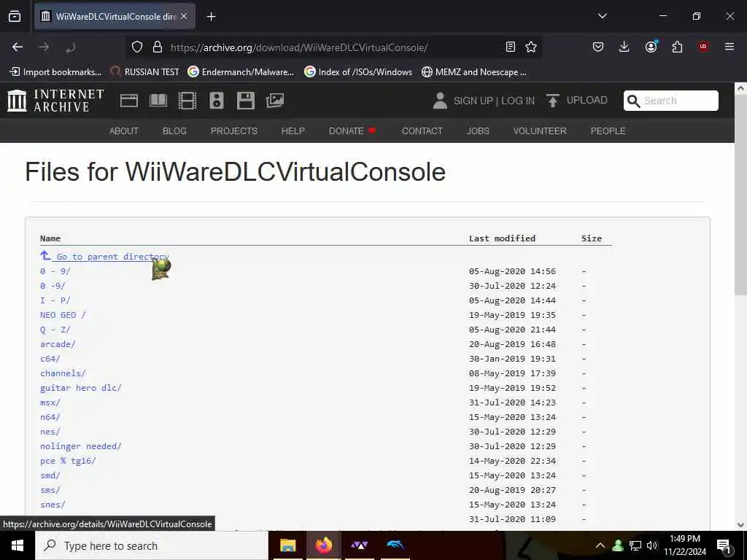The height and width of the screenshot is (560, 747).
Task: Open the channels/ folder link
Action: (x=63, y=373)
